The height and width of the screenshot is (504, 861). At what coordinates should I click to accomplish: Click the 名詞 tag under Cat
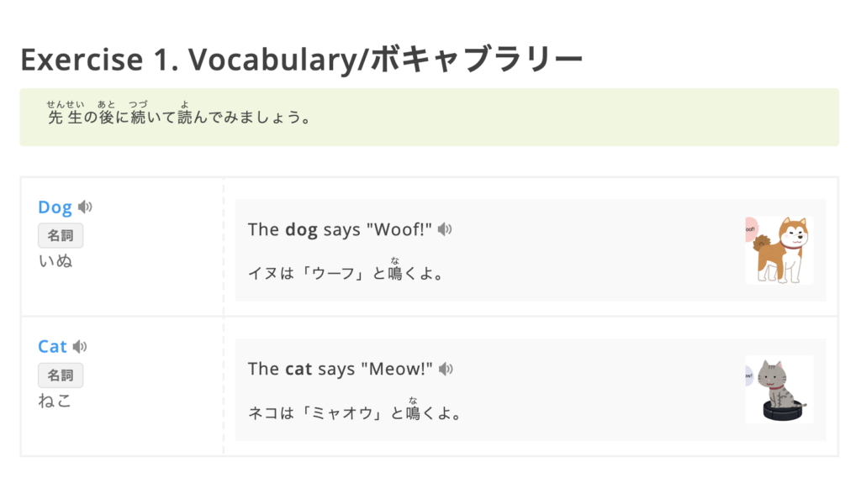[x=61, y=375]
